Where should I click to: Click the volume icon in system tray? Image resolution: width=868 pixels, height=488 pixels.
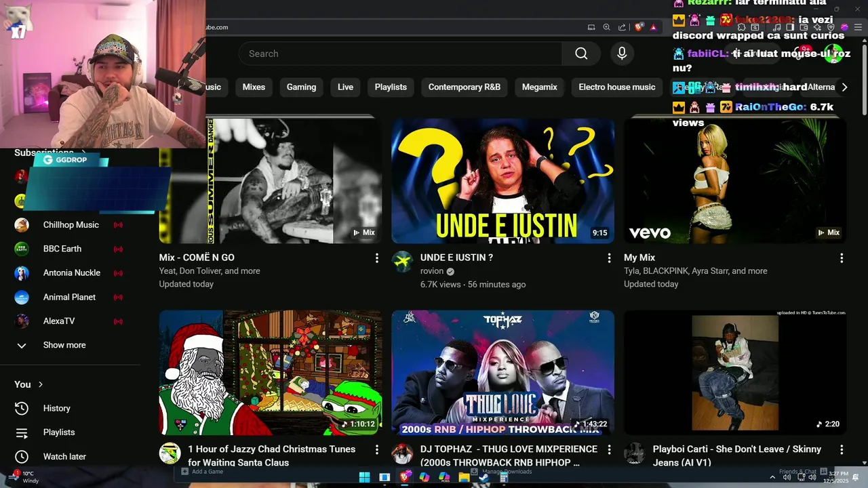pos(812,477)
